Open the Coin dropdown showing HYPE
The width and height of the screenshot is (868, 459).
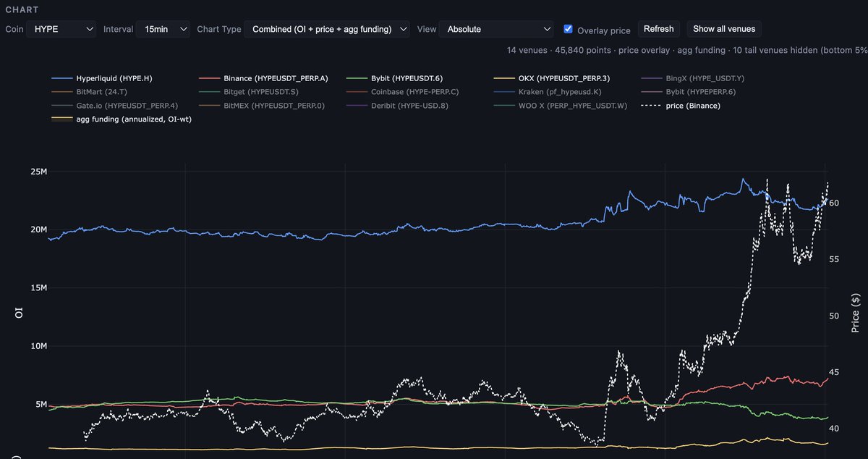click(61, 29)
